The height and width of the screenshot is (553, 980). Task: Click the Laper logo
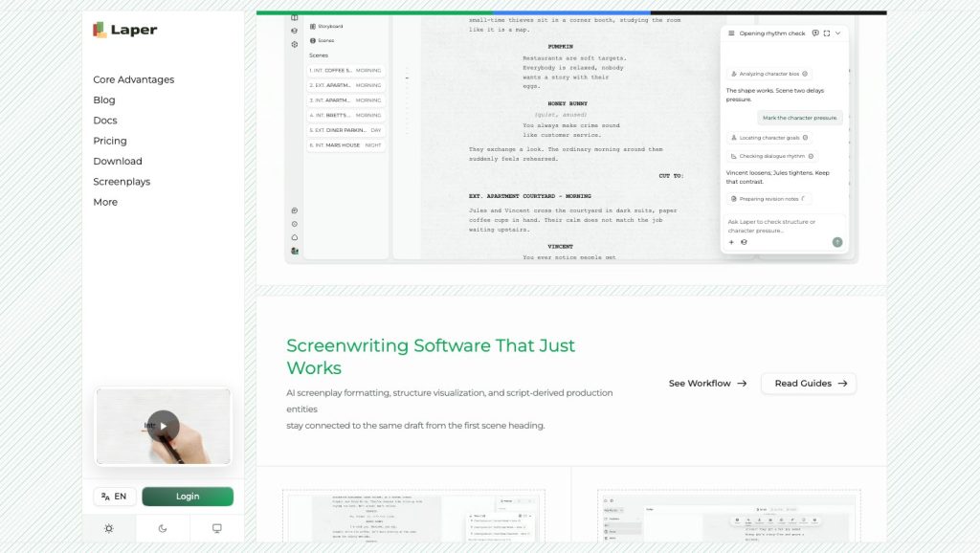click(125, 30)
